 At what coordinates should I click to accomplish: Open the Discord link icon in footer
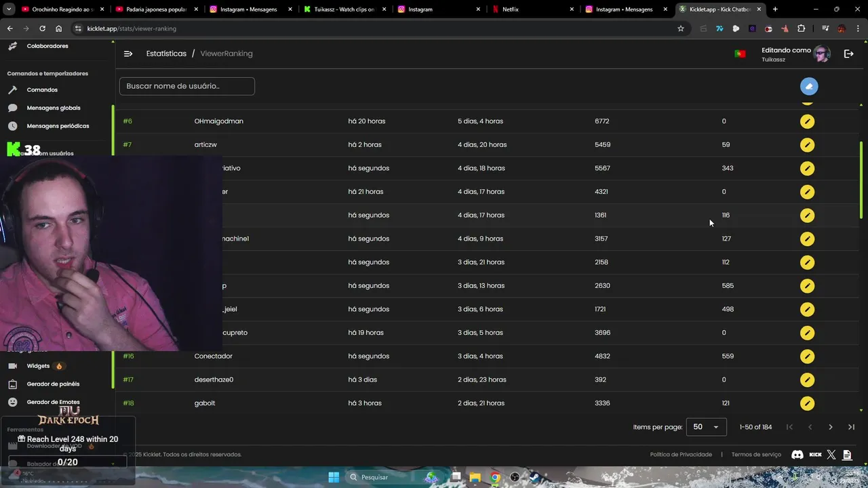[797, 455]
